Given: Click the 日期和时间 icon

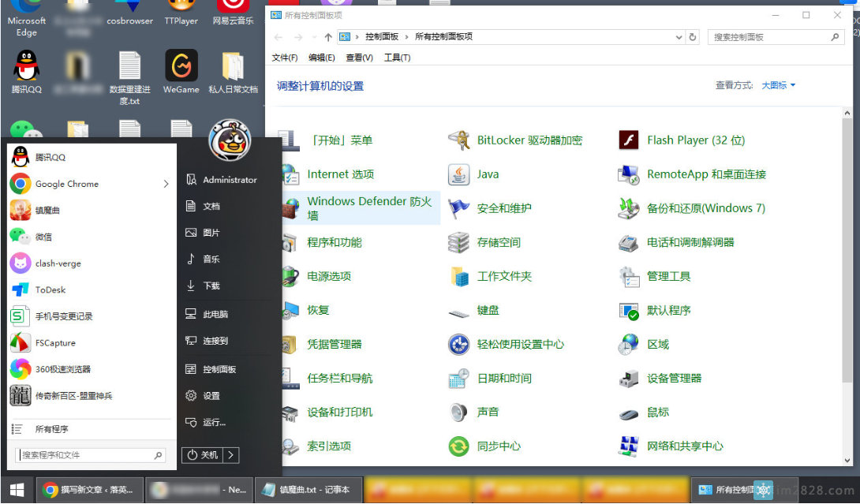Looking at the screenshot, I should (x=458, y=379).
